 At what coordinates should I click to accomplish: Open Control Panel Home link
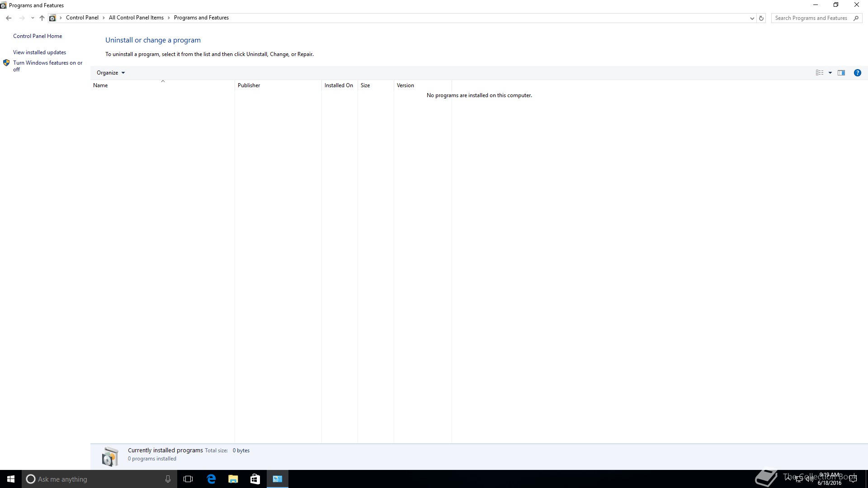(x=38, y=36)
